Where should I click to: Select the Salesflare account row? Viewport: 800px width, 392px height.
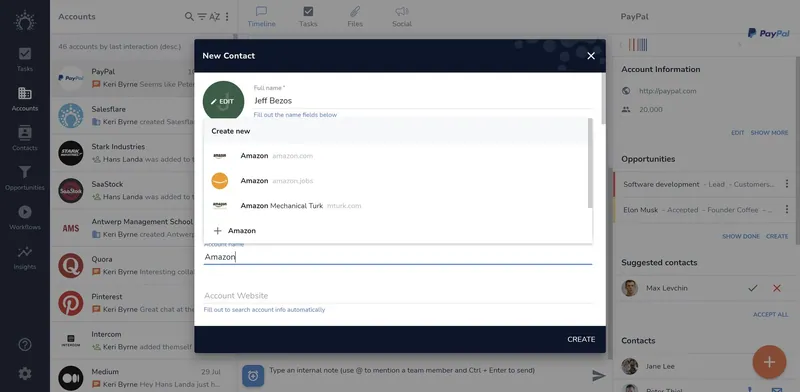[x=122, y=115]
